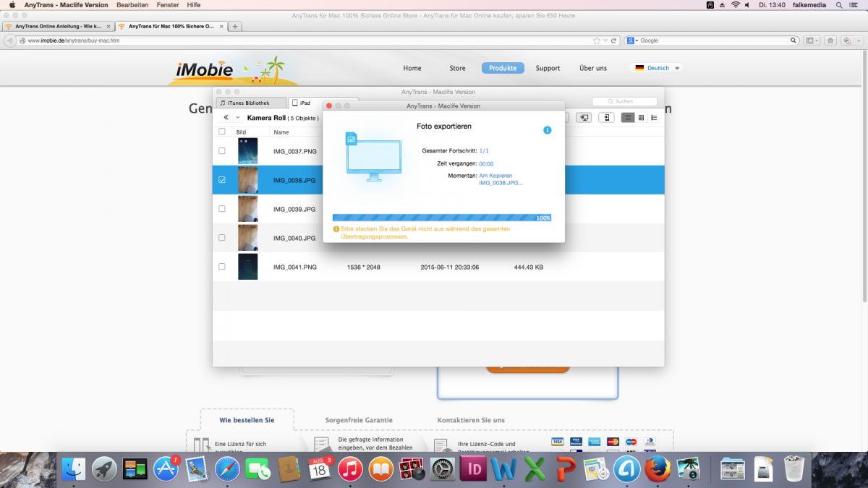Click the blue info icon in export dialog
Image resolution: width=868 pixels, height=488 pixels.
pos(547,130)
